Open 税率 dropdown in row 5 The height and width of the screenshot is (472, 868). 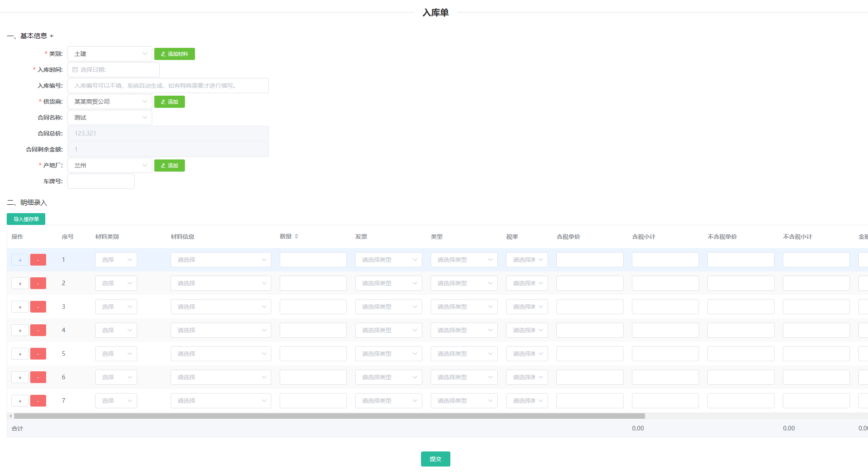(527, 354)
